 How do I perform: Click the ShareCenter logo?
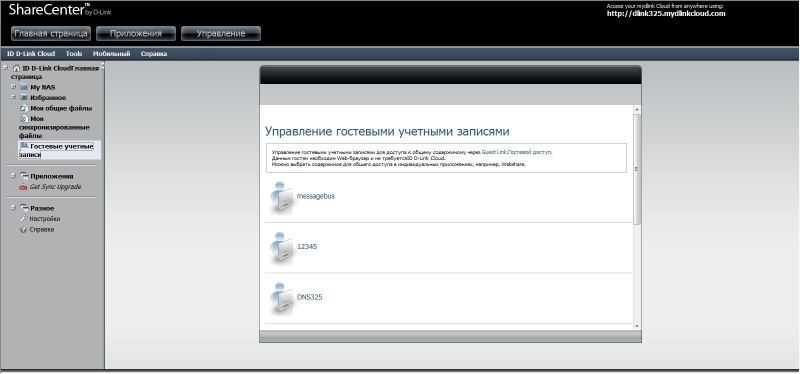click(60, 9)
